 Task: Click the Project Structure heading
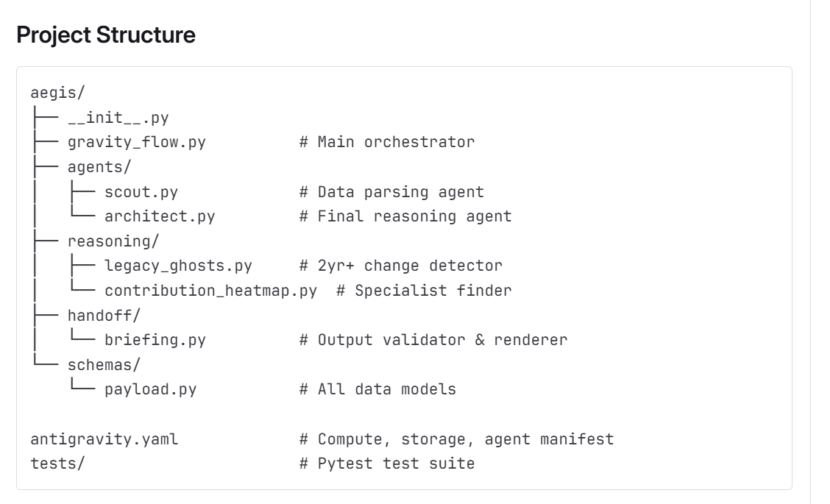click(x=106, y=35)
